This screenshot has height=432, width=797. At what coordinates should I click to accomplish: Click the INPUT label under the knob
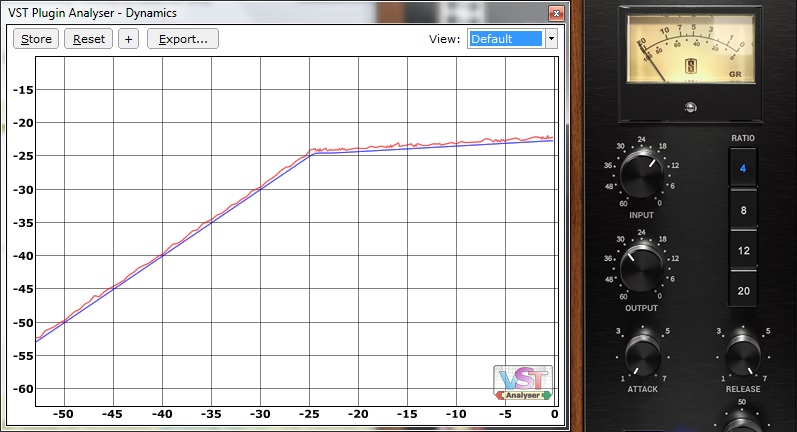click(x=641, y=215)
